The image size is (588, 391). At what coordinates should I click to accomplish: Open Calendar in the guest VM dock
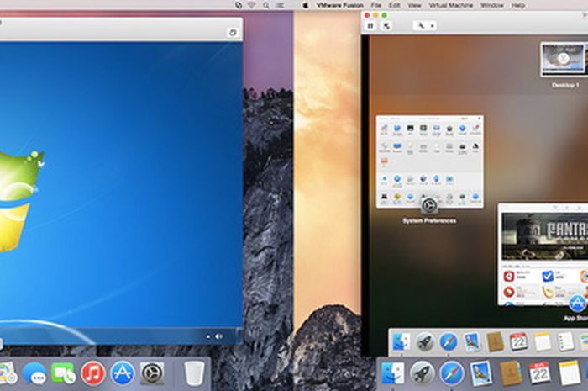519,342
